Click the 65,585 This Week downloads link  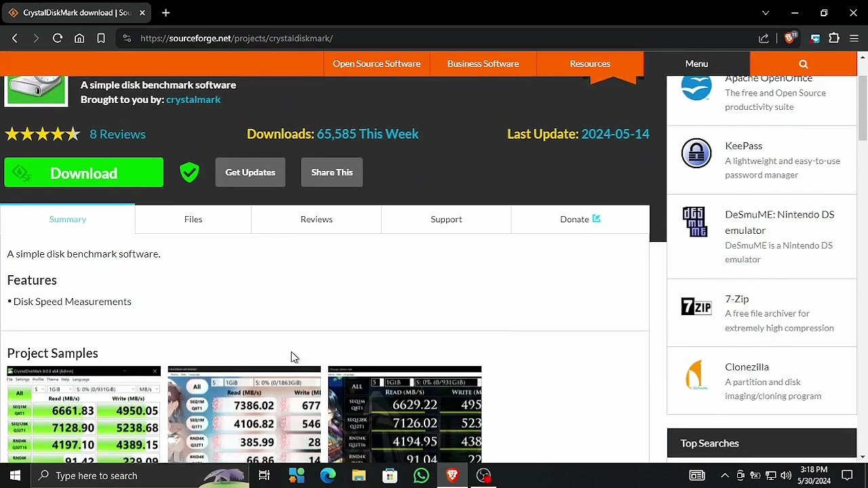[x=368, y=134]
